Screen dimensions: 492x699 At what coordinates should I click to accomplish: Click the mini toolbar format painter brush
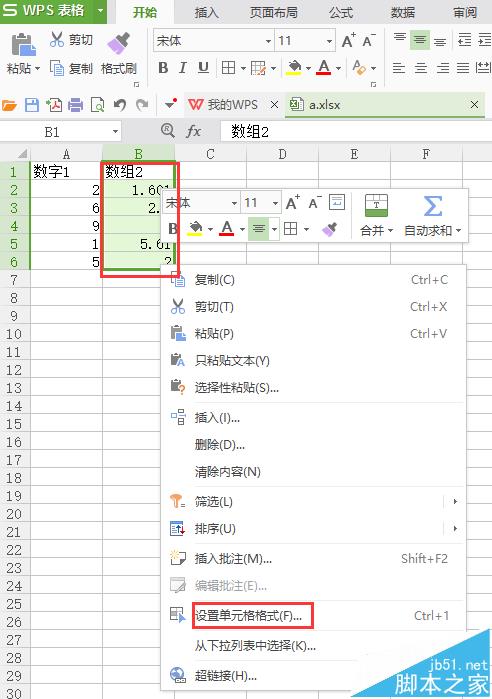pos(329,229)
